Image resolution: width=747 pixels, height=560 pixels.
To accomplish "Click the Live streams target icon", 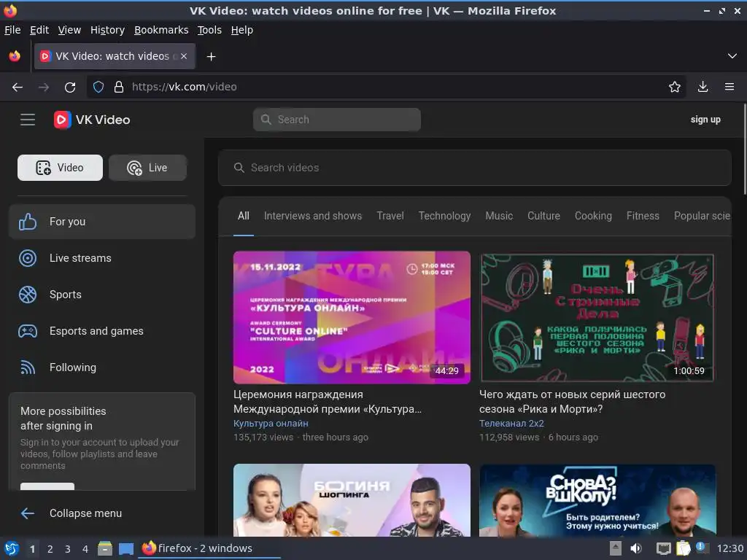I will pyautogui.click(x=28, y=258).
